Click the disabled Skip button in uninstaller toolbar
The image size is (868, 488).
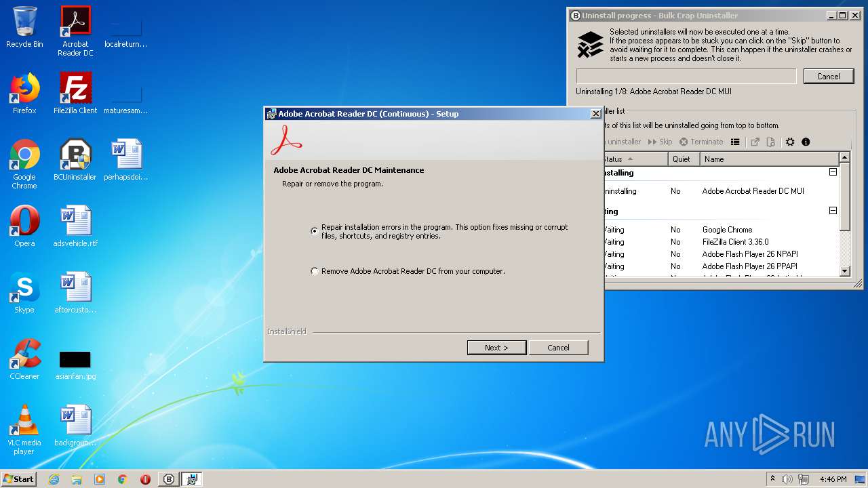(x=660, y=142)
